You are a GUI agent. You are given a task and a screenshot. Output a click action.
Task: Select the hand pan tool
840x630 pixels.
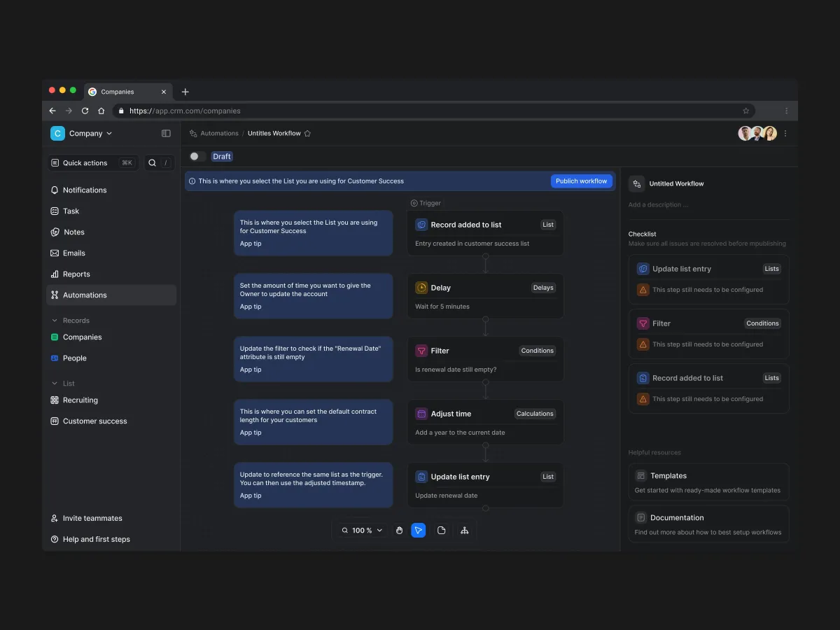399,531
